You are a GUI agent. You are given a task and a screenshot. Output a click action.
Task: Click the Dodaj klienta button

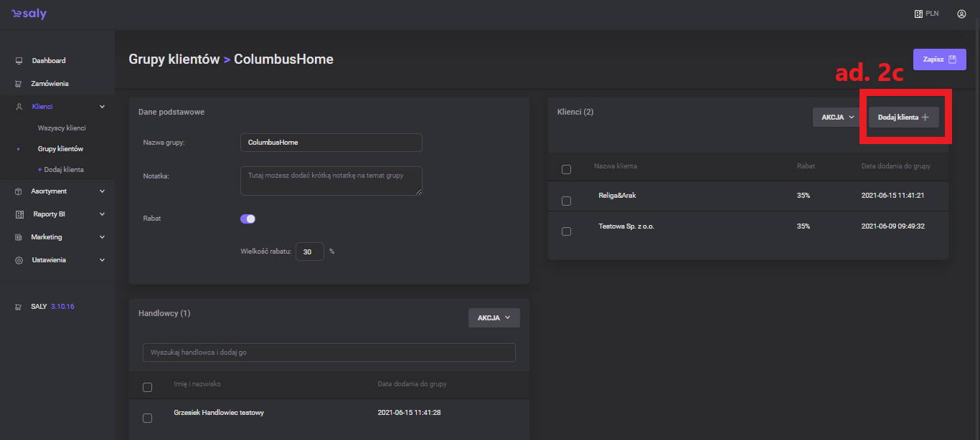903,117
